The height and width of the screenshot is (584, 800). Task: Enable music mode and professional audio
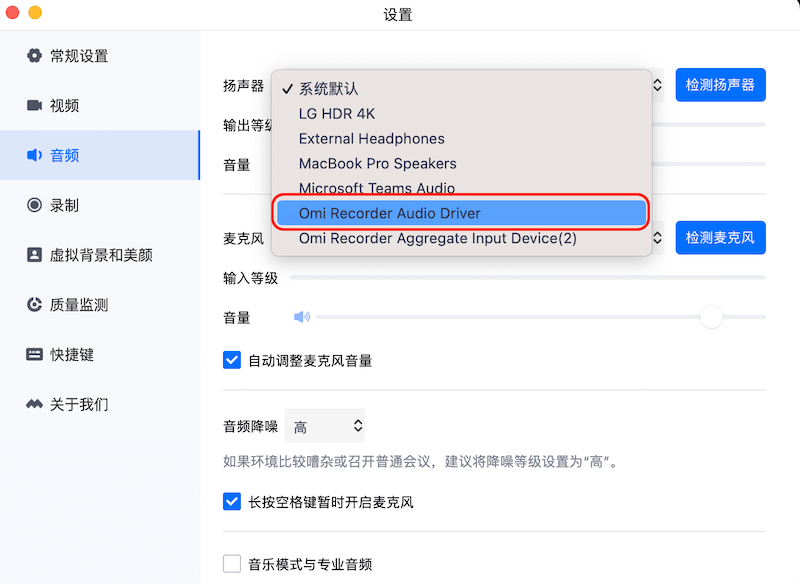pyautogui.click(x=232, y=564)
